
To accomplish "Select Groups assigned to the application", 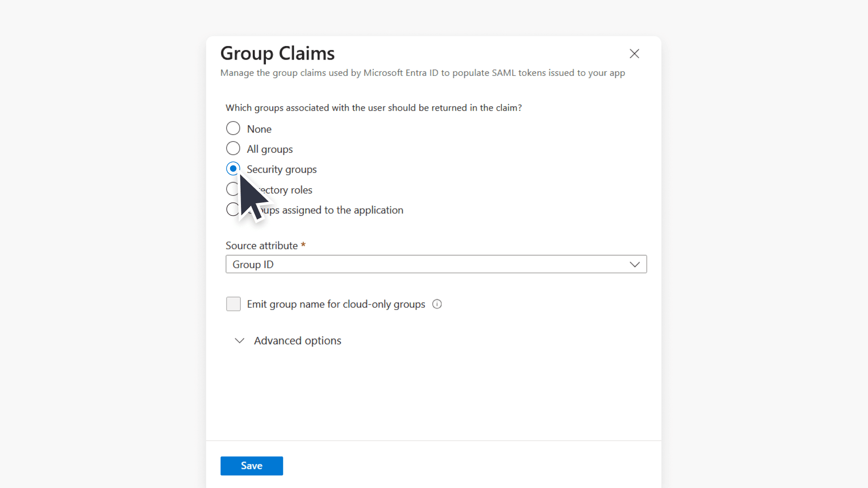I will click(x=233, y=209).
